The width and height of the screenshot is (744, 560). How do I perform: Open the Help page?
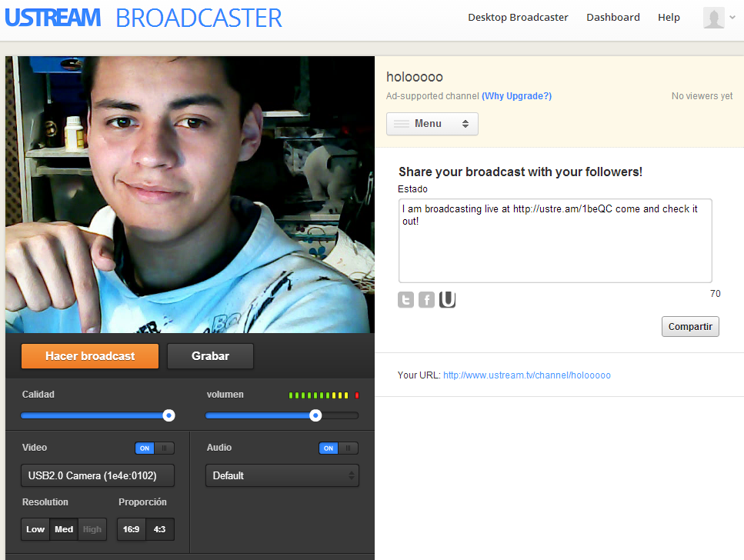[669, 18]
